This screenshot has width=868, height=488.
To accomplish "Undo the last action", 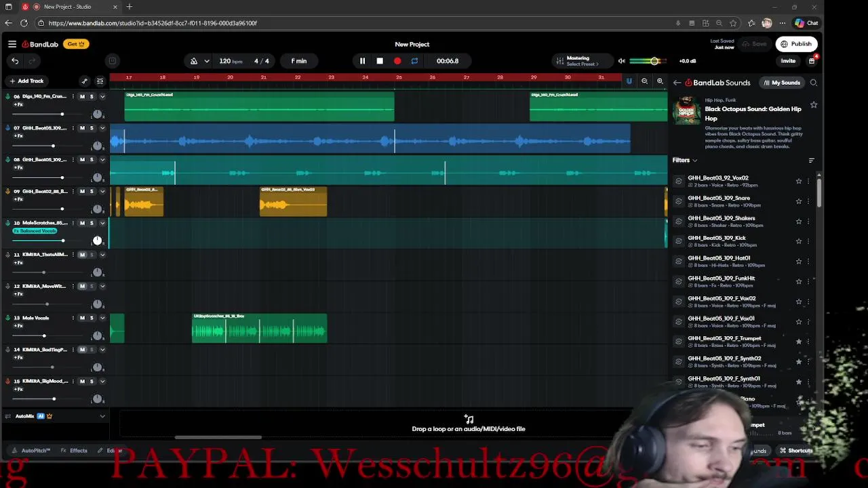I will [15, 61].
